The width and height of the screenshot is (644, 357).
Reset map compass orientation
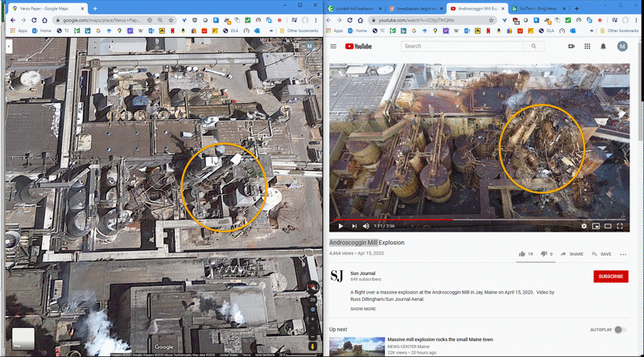coord(312,287)
